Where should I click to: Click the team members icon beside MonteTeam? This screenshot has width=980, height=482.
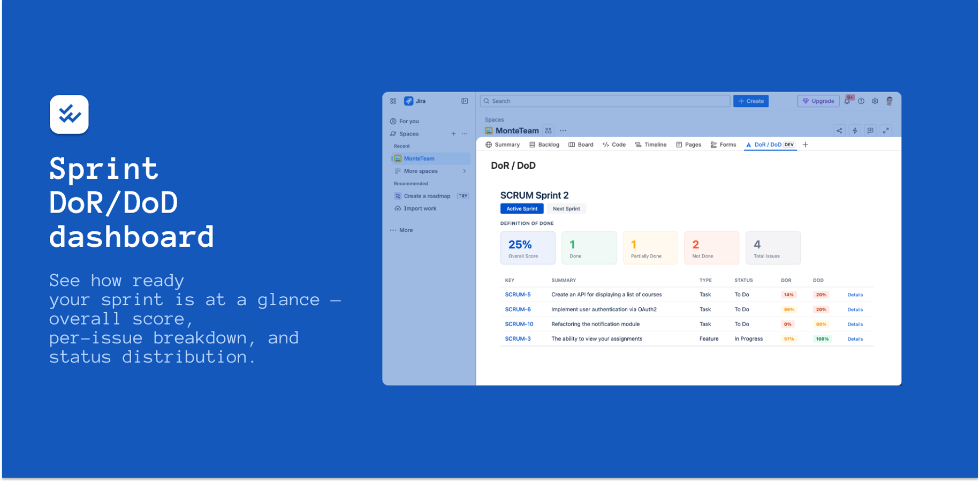548,131
